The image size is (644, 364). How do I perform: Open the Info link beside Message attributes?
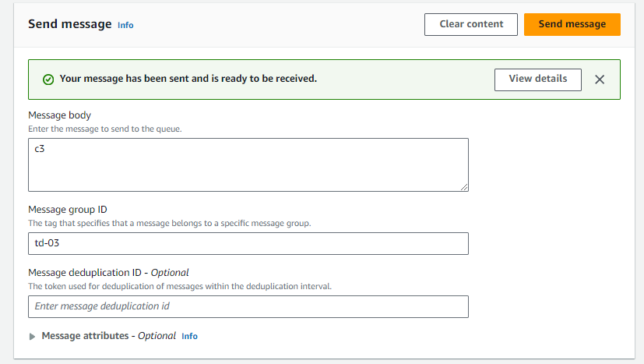coord(189,336)
